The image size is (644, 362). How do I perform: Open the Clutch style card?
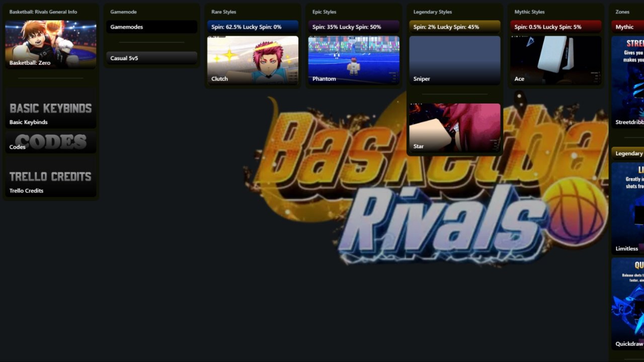tap(253, 60)
